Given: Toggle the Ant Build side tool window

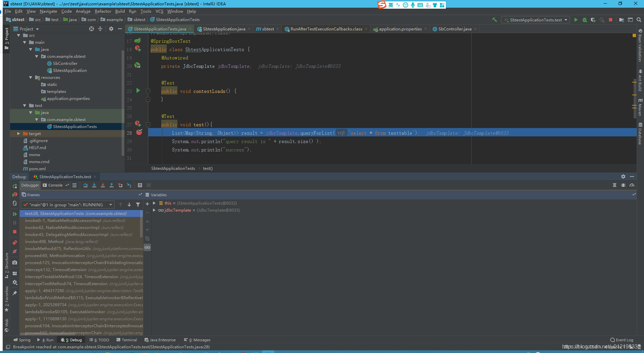Looking at the screenshot, I should click(x=640, y=81).
